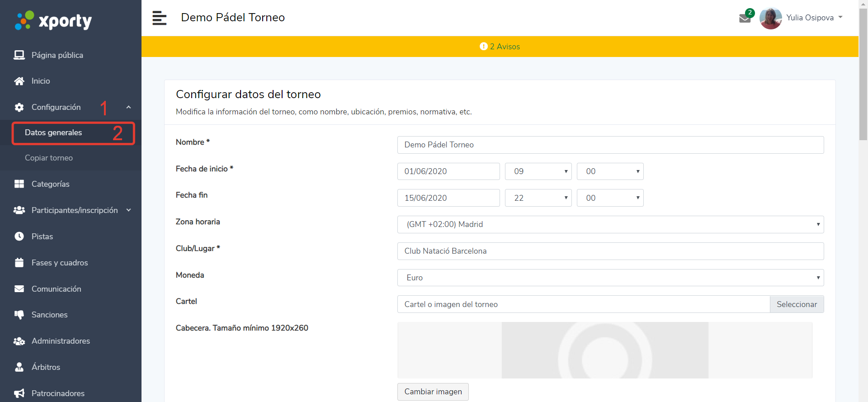Open the Yulia Osipova user dropdown

pos(815,18)
